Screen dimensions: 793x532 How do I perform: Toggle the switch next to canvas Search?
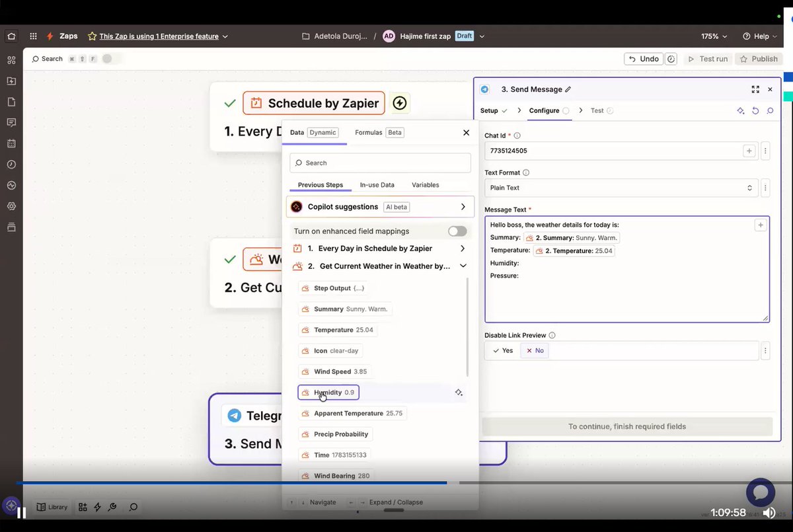tap(112, 59)
